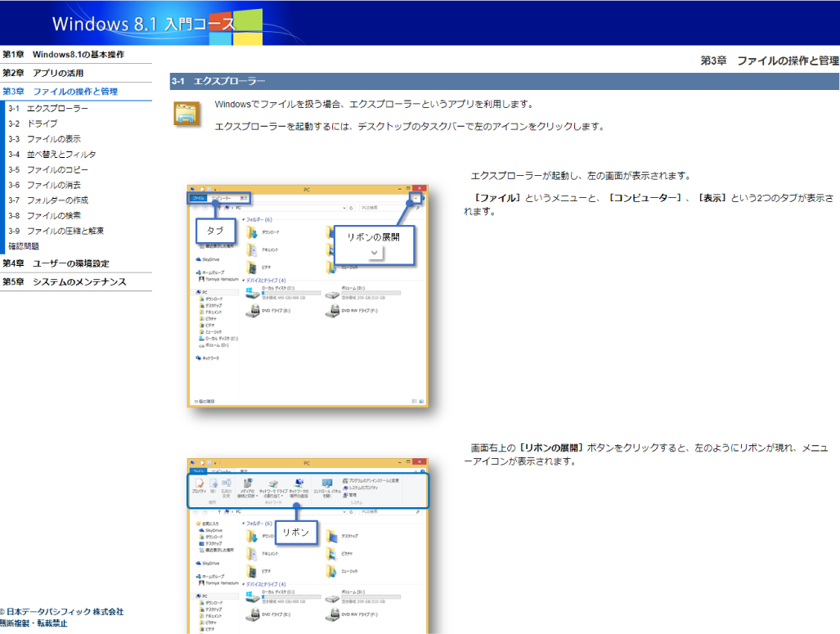Screen dimensions: 840x634
Task: Go to section 3-6 ファイルの消去
Action: point(44,185)
